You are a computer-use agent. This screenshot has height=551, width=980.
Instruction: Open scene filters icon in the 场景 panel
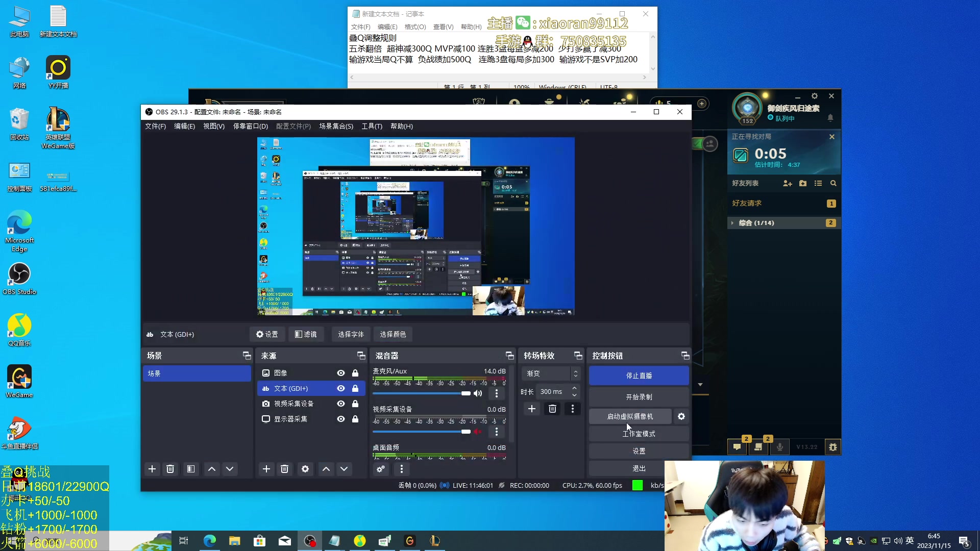tap(191, 469)
